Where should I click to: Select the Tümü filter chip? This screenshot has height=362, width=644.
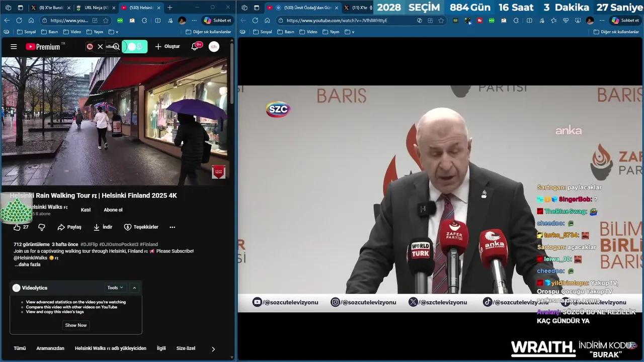coord(20,348)
